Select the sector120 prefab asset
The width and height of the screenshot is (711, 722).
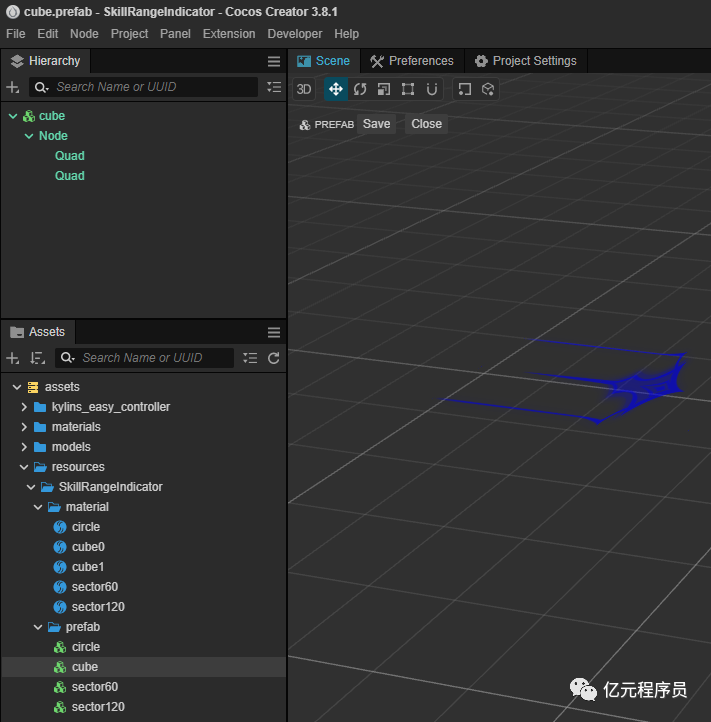click(x=143, y=707)
